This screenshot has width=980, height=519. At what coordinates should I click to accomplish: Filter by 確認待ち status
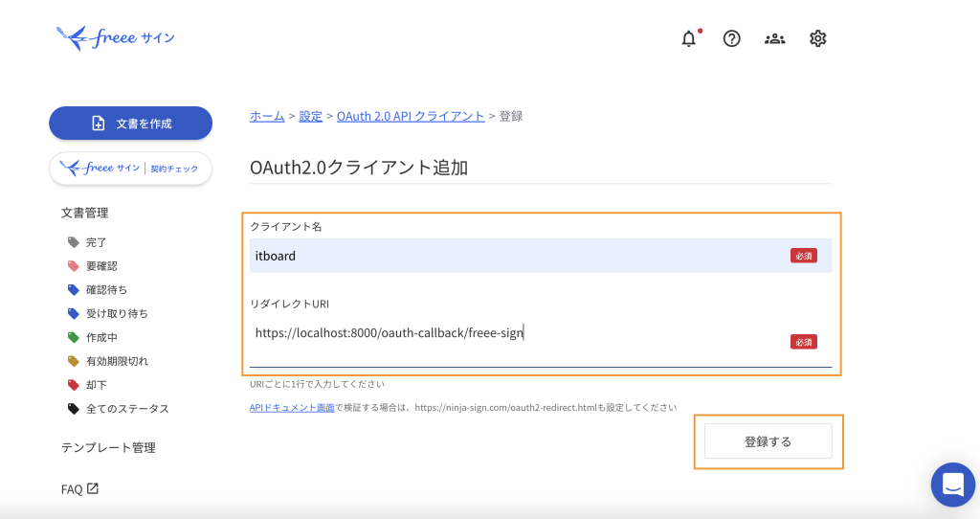click(105, 290)
